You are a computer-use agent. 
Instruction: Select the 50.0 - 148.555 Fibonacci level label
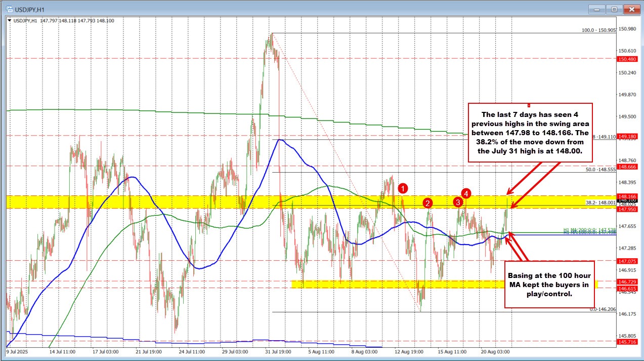click(x=598, y=170)
